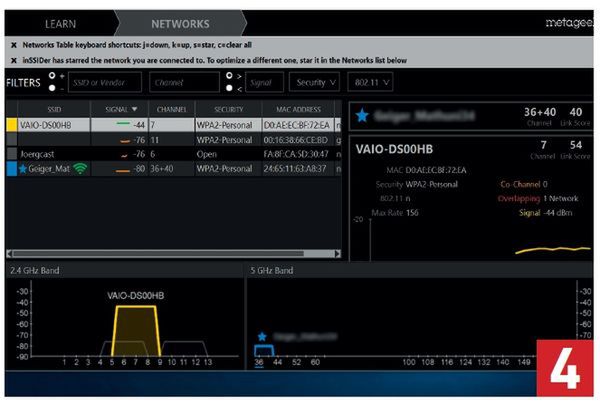Open the NETWORKS tab
The image size is (600, 404).
(x=180, y=24)
